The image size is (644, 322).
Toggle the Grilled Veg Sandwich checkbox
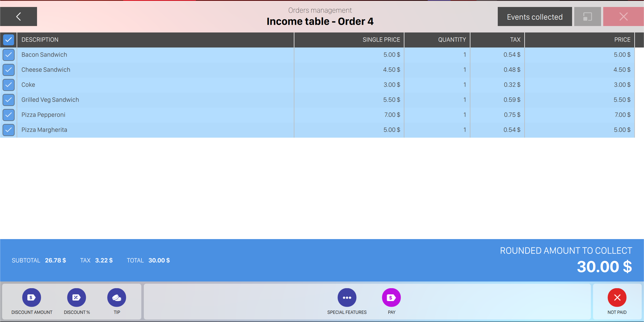pos(9,100)
